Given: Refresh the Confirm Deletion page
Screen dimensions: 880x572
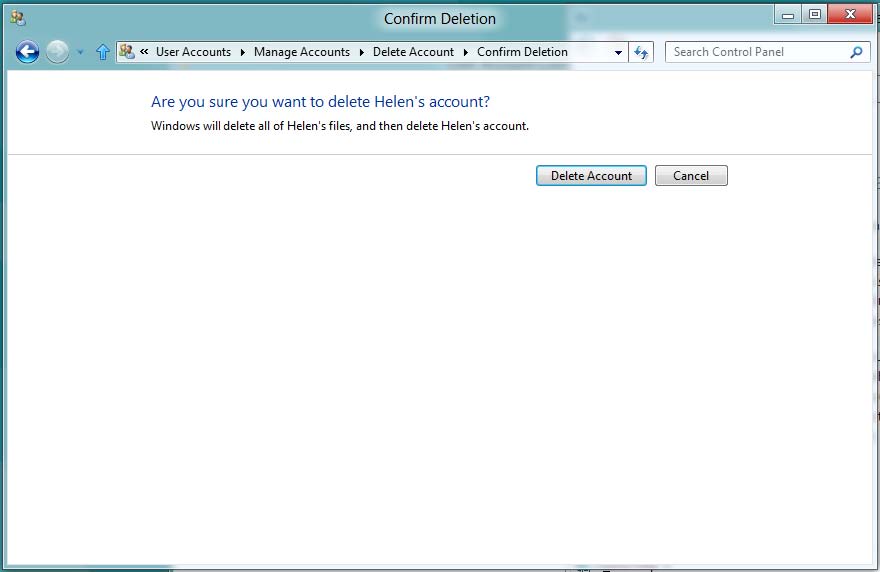Looking at the screenshot, I should coord(641,52).
